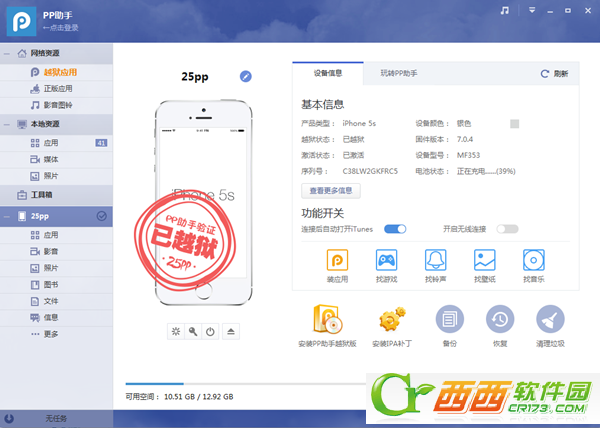
Task: Click the storage usage progress bar
Action: pos(246,384)
